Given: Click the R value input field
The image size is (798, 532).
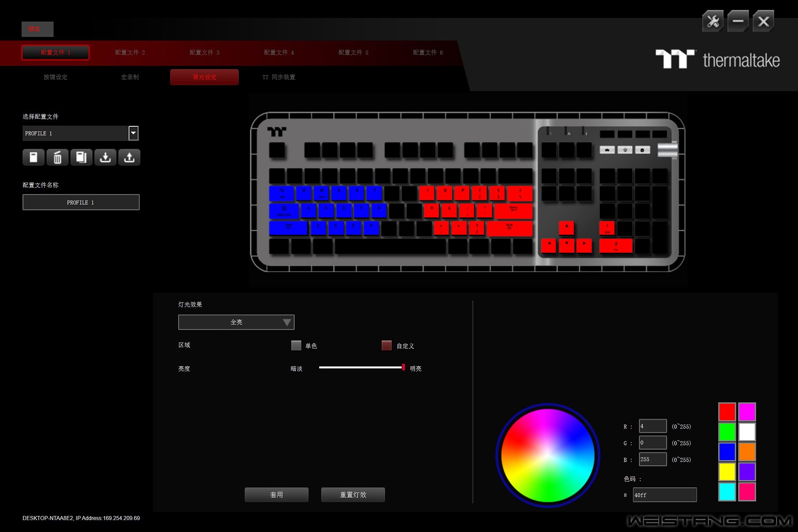Looking at the screenshot, I should pos(653,426).
